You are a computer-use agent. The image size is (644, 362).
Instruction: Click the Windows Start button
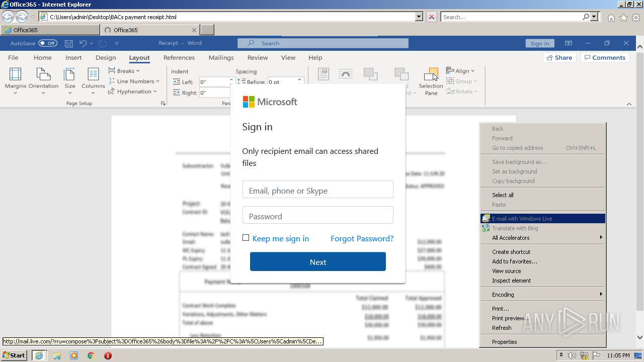14,355
